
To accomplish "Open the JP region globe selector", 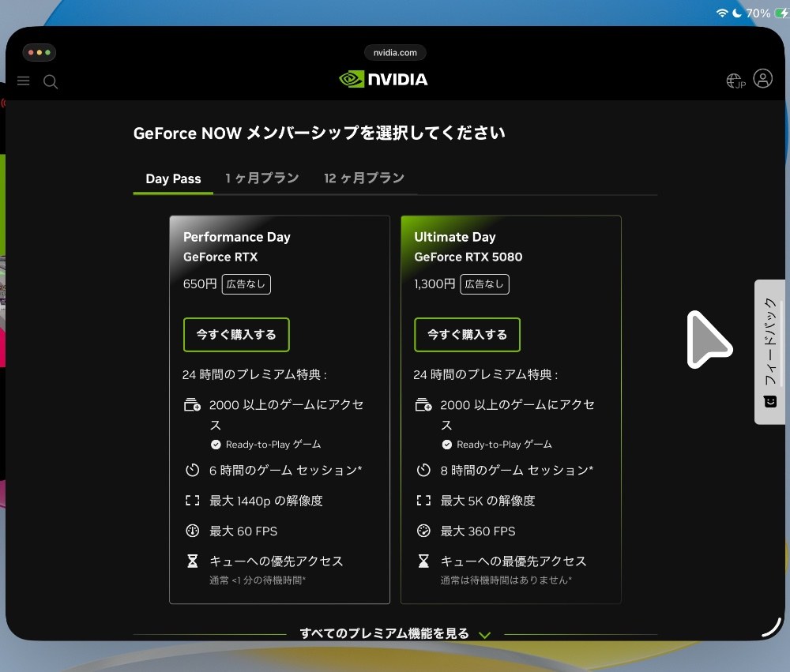I will click(735, 81).
